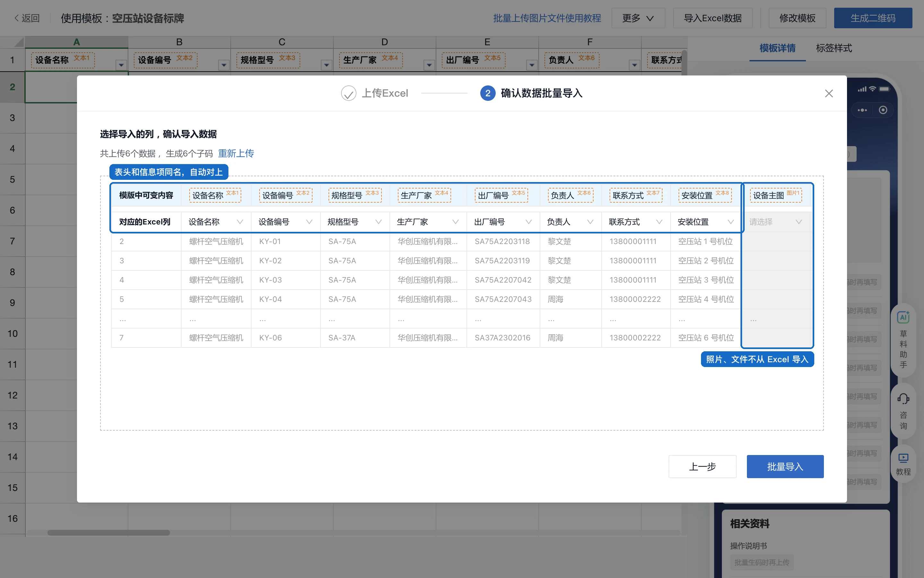This screenshot has height=578, width=924.
Task: Click the phone preview target circle icon
Action: click(883, 110)
